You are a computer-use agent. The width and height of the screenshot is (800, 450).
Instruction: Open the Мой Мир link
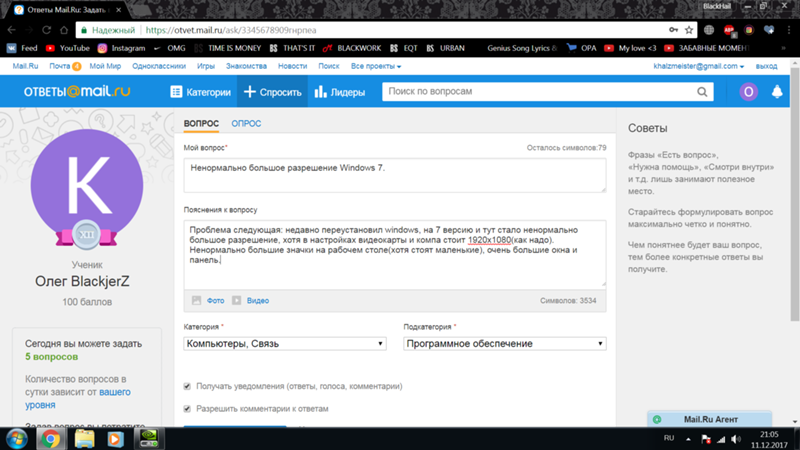click(105, 66)
